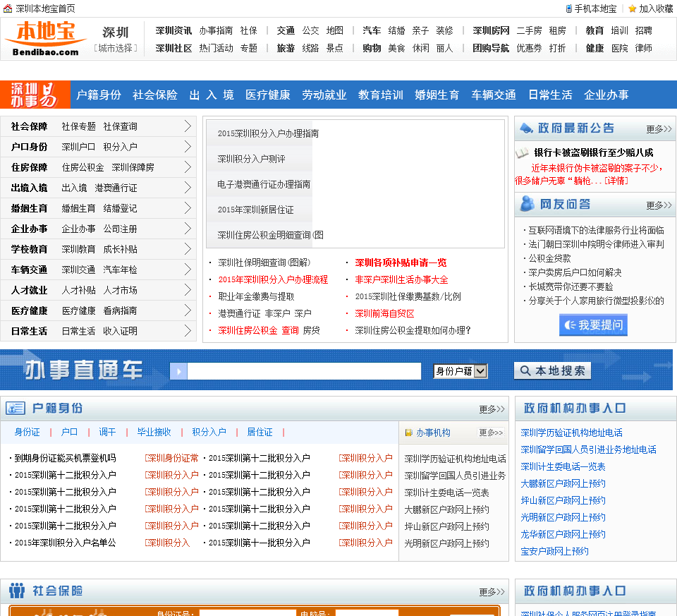
Task: Open 户籍身份 in blue navigation bar
Action: (x=99, y=95)
